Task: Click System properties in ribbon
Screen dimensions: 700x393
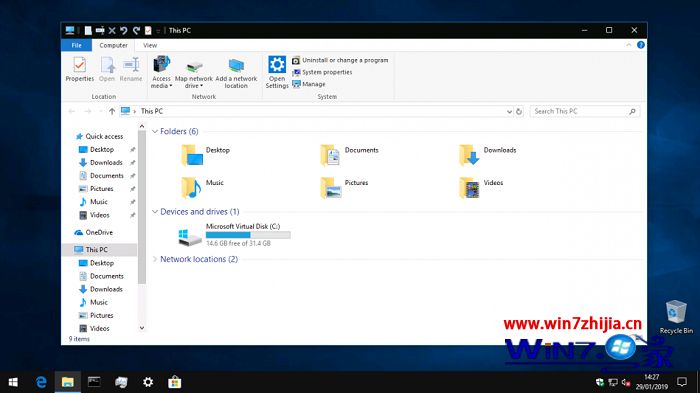Action: click(x=322, y=72)
